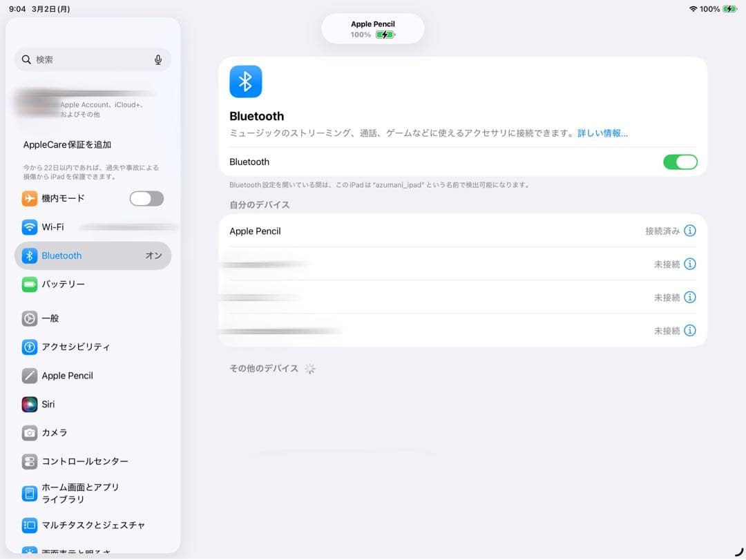Tap the large Bluetooth logo in header
The width and height of the screenshot is (746, 560).
coord(245,81)
